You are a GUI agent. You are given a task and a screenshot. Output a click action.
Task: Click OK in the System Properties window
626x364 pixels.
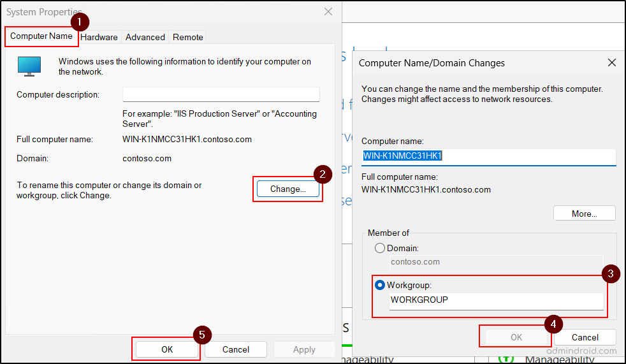coord(167,349)
